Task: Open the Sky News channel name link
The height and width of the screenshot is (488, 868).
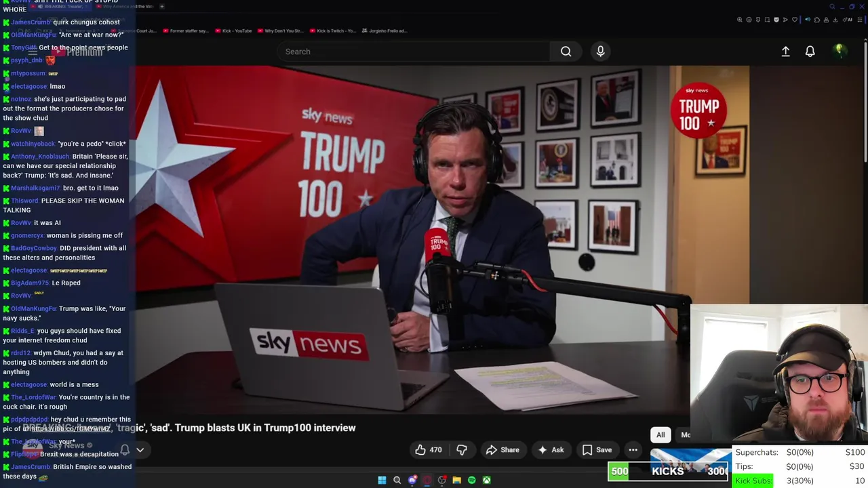Action: tap(66, 445)
